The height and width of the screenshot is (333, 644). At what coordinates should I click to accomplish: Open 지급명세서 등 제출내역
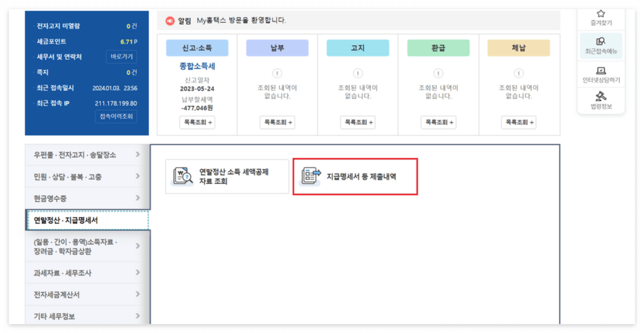coord(355,176)
